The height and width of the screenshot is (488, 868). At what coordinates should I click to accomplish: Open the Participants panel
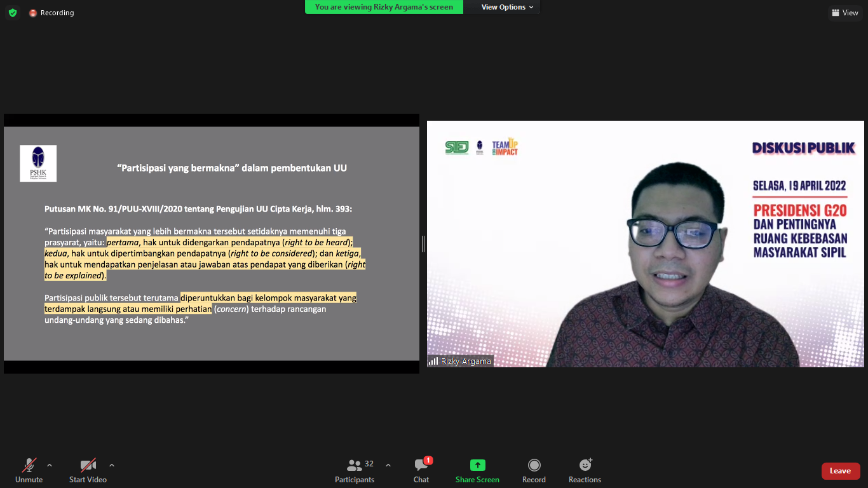point(355,471)
